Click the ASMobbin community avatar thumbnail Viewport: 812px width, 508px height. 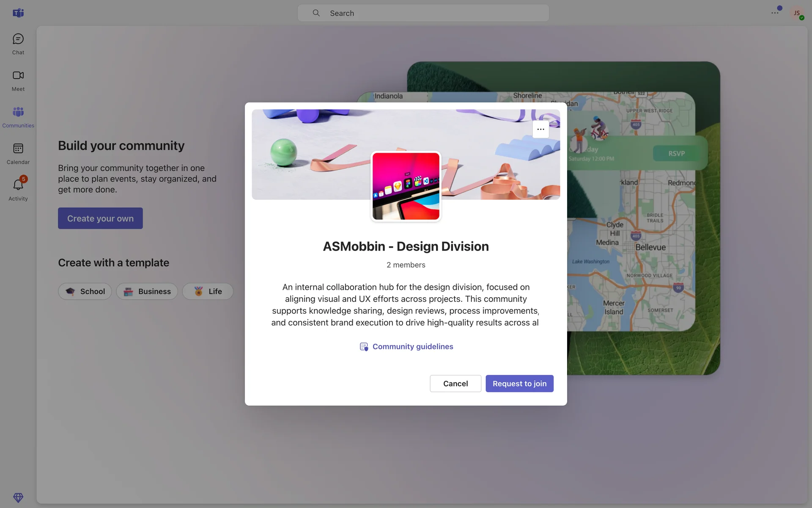(406, 186)
